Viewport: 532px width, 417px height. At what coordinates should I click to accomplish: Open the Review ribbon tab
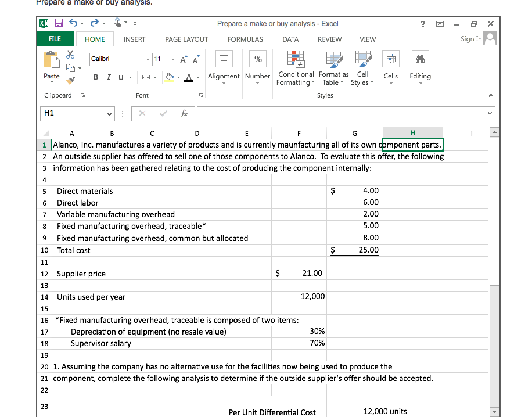[329, 39]
